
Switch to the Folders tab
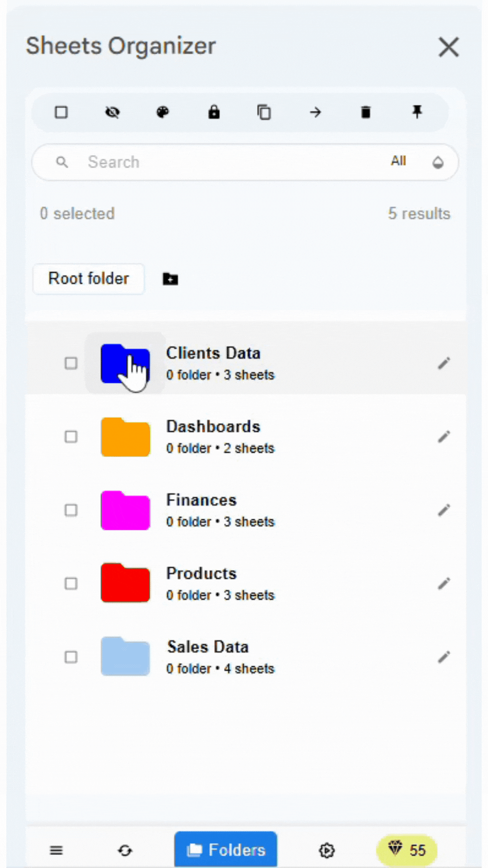click(x=226, y=849)
